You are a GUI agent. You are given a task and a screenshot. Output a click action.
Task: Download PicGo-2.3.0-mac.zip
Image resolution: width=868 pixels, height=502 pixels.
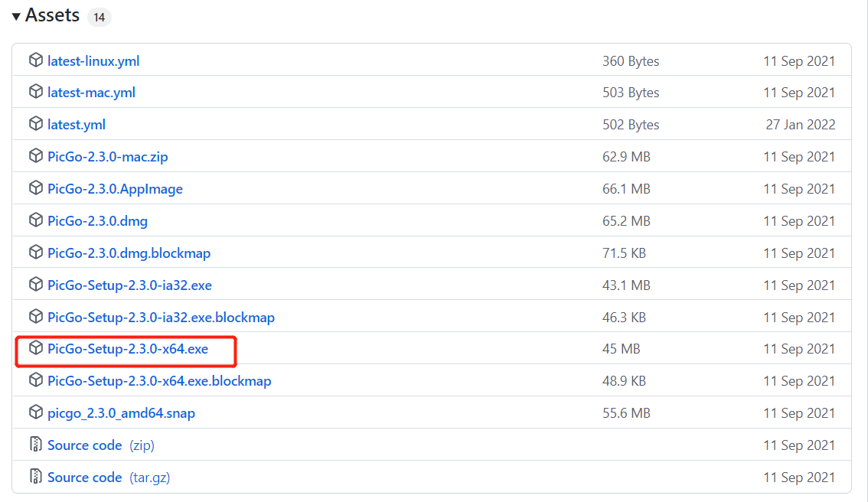coord(107,157)
